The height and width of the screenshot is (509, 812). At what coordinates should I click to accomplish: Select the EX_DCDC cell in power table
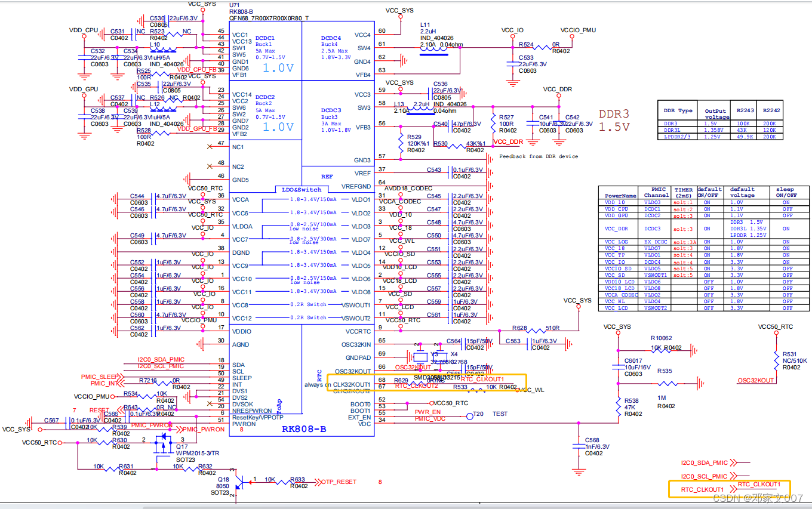tap(656, 242)
